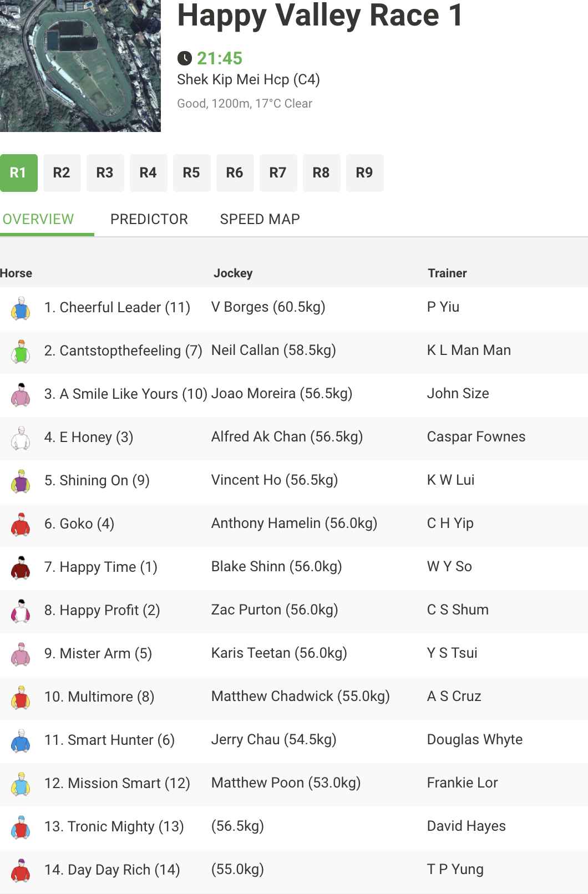588x894 pixels.
Task: Click Cantstopthefeeling's green jockey silks icon
Action: click(21, 351)
